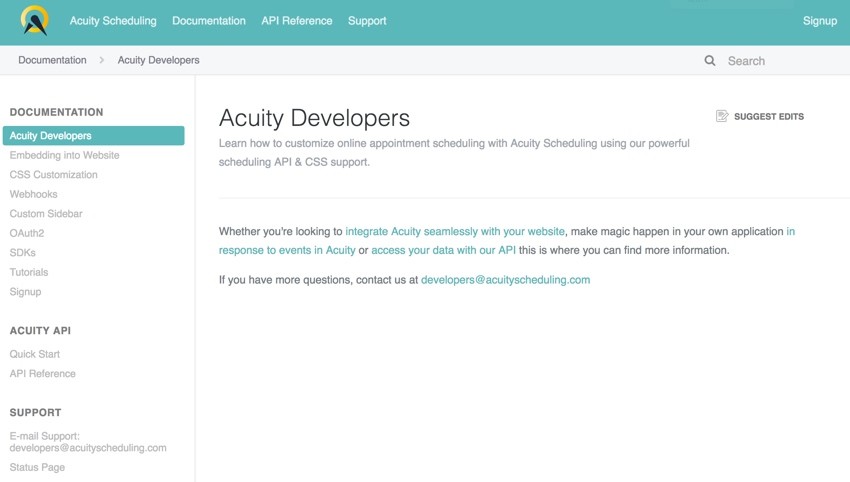
Task: Select Acuity Developers in the sidebar
Action: tap(93, 136)
